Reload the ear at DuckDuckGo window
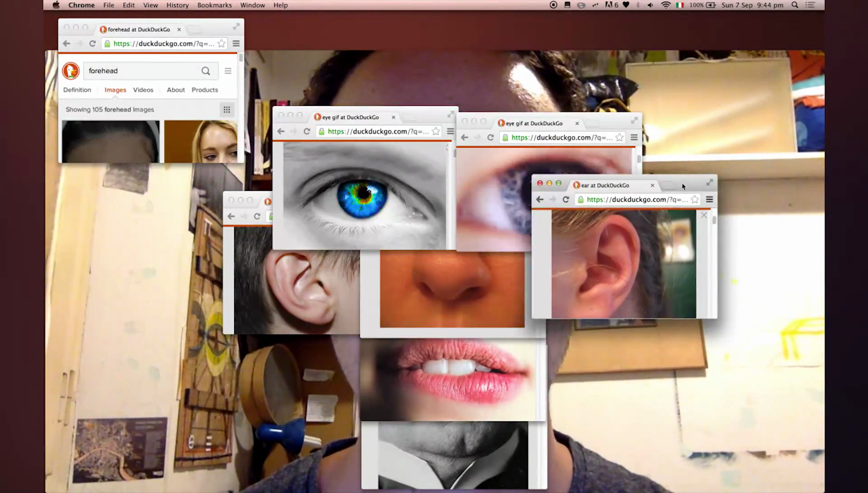This screenshot has height=493, width=868. [x=566, y=199]
